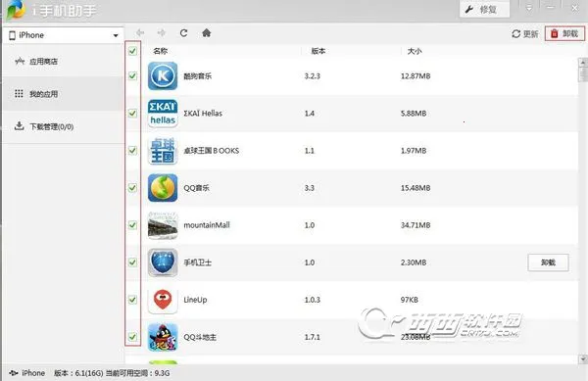Screen dimensions: 588x381
Task: Click the 97KB size value
Action: [x=409, y=300]
